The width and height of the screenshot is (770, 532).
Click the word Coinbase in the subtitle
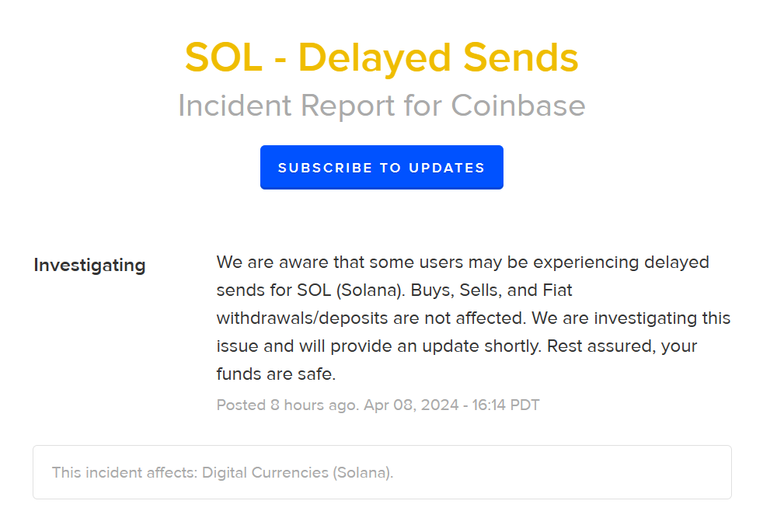pyautogui.click(x=518, y=106)
